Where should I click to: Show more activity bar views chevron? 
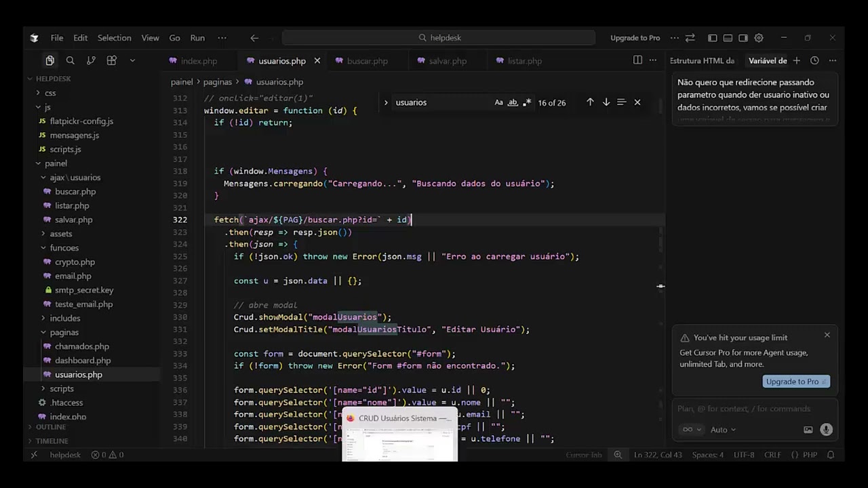pos(132,60)
